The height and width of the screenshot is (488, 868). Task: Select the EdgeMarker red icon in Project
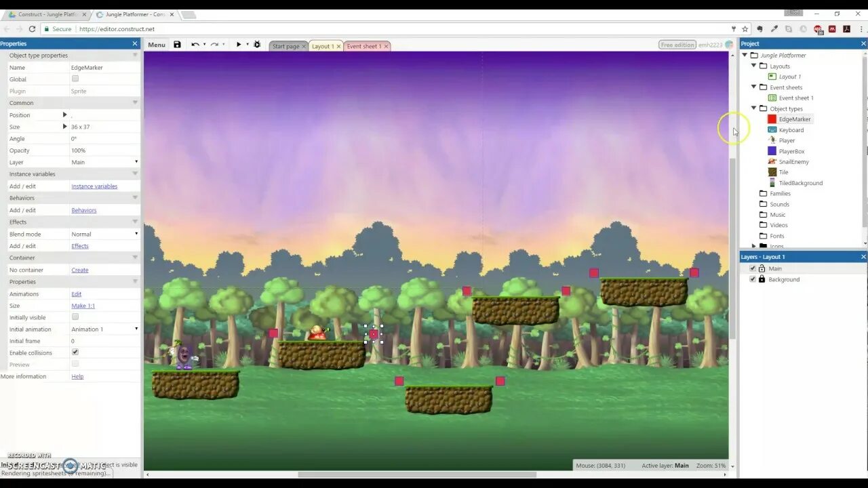coord(772,119)
